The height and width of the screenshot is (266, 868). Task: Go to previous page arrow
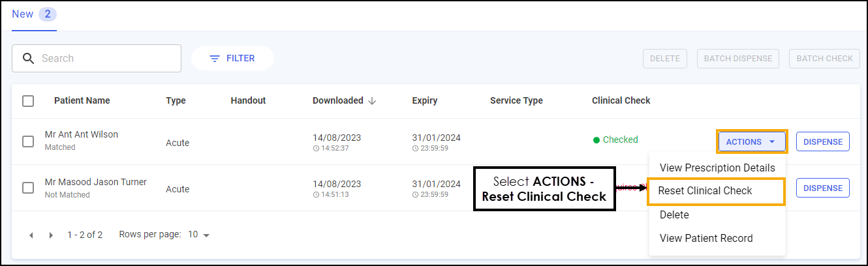(31, 235)
